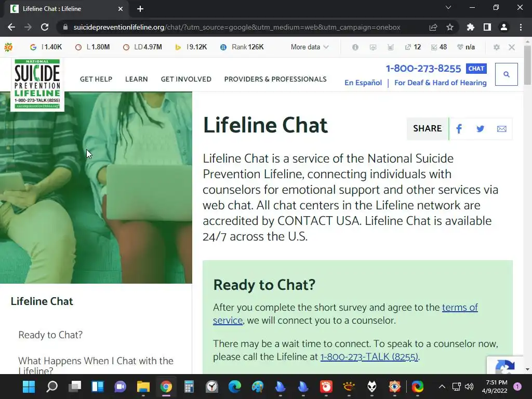Open Windows Start menu

[x=29, y=387]
